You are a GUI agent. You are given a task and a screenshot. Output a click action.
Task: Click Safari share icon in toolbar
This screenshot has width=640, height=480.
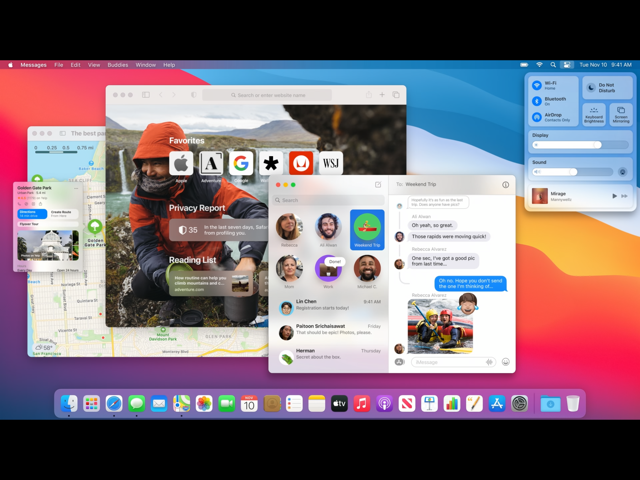[x=369, y=95]
